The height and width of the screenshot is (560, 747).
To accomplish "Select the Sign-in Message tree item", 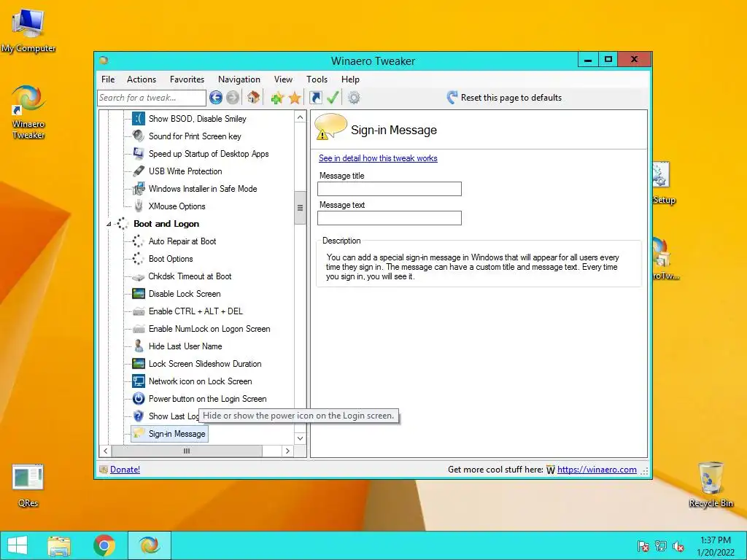I will pyautogui.click(x=177, y=434).
